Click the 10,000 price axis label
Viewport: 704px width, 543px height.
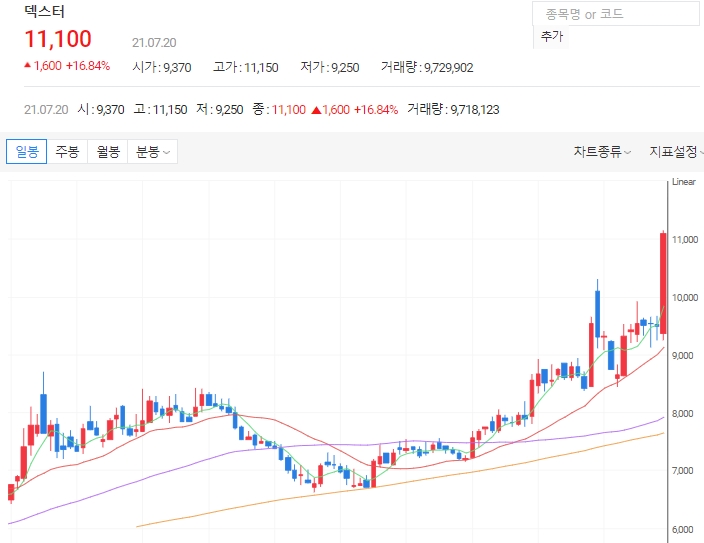(685, 297)
